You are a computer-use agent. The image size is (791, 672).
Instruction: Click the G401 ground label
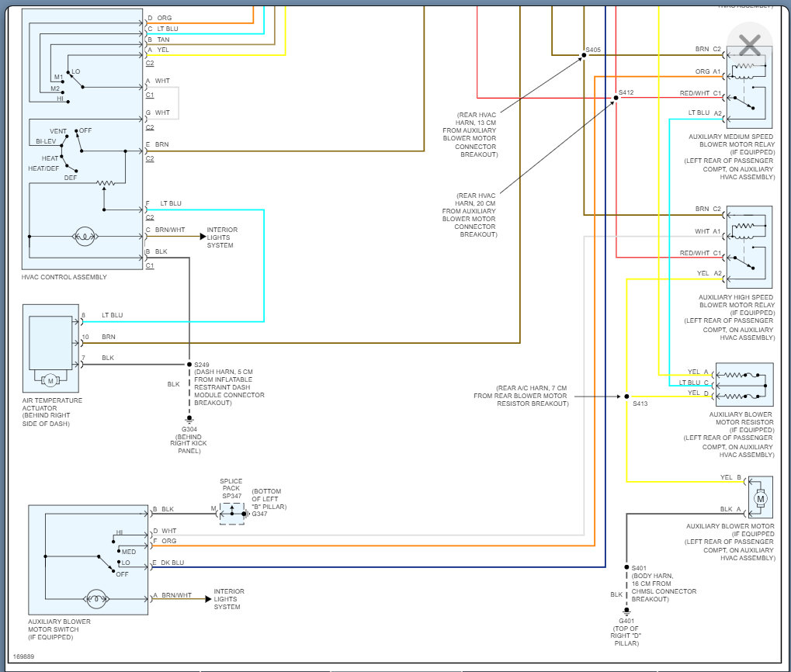(x=626, y=621)
